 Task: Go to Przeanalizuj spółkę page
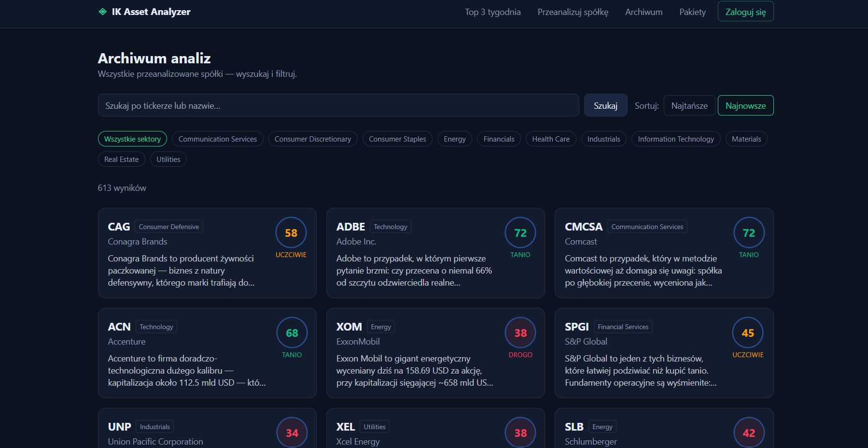point(573,12)
